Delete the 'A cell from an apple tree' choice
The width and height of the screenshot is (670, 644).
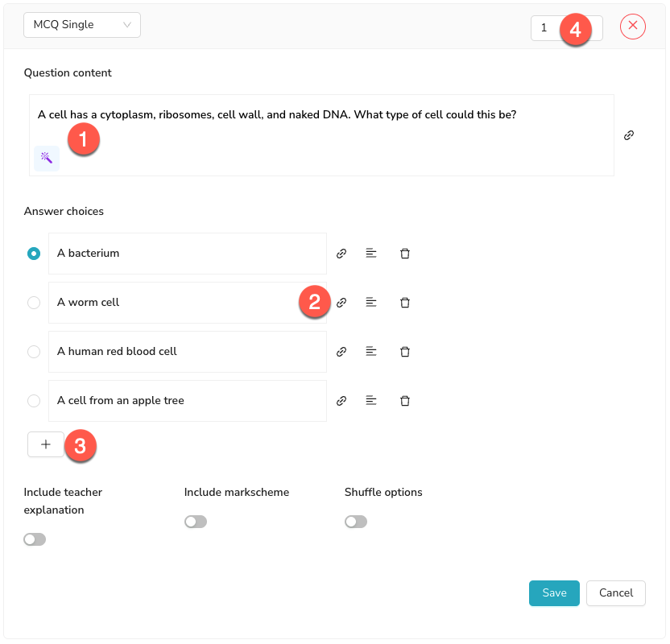(x=405, y=401)
